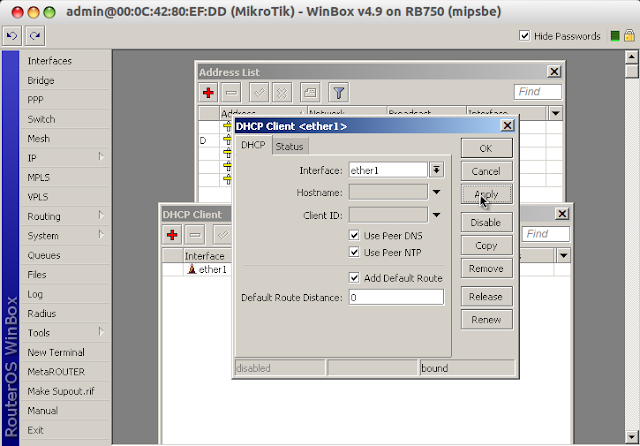Close the Address List window

pos(554,72)
